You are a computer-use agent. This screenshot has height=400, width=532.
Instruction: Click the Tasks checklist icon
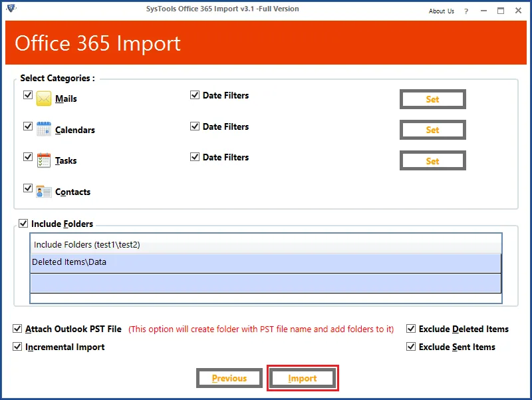44,160
